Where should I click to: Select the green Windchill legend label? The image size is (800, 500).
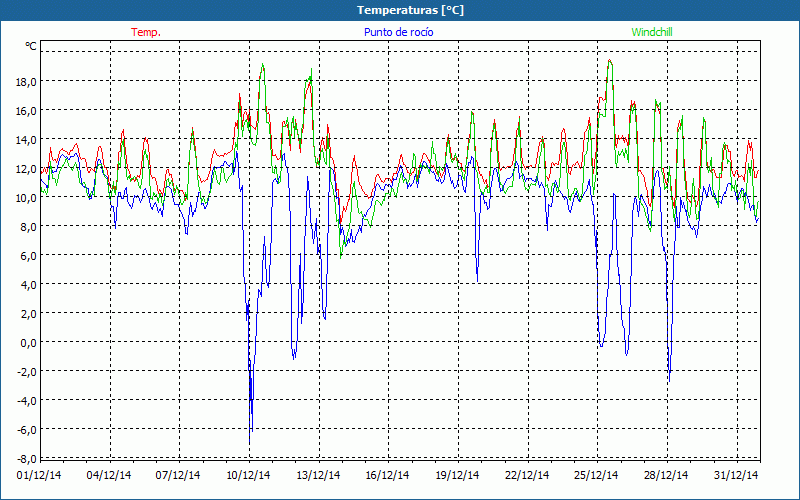coord(652,32)
